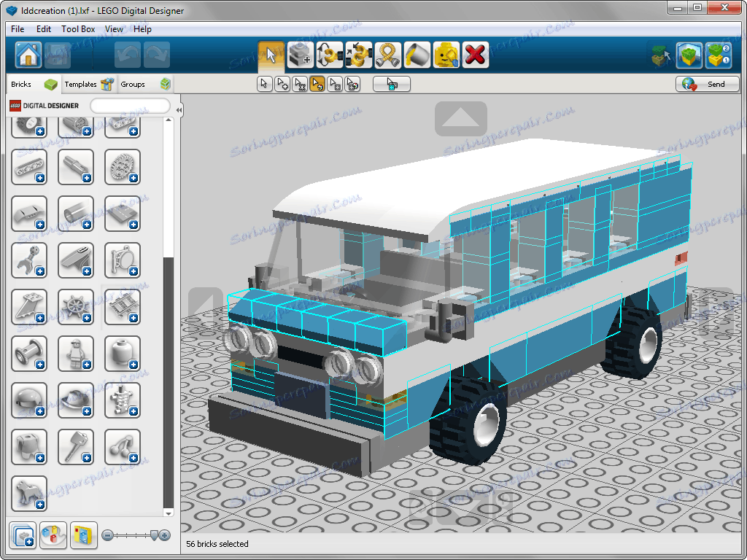The width and height of the screenshot is (747, 560).
Task: Expand the road baseplate brick category
Action: pos(123,214)
